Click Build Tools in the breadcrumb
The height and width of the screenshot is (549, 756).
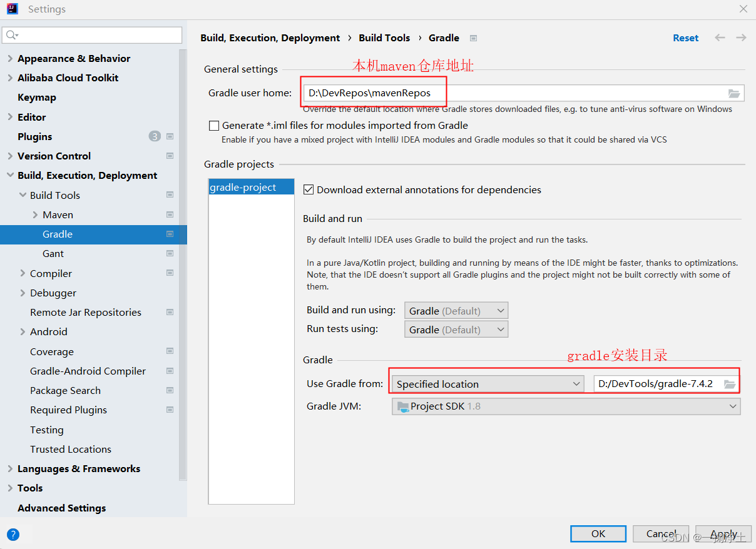point(384,38)
